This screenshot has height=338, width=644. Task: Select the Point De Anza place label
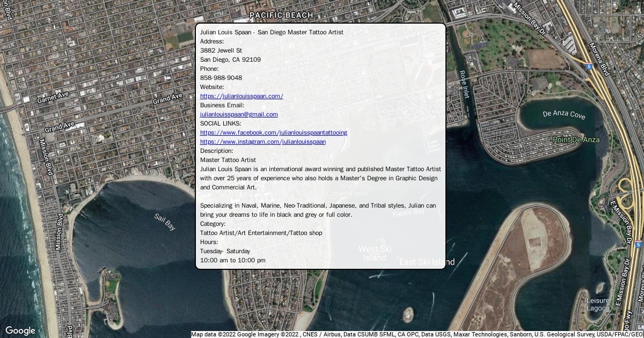click(576, 139)
